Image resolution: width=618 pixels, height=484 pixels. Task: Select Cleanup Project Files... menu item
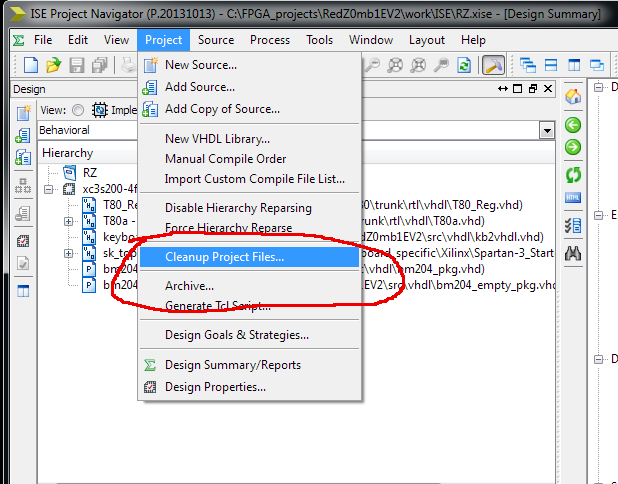tap(249, 257)
